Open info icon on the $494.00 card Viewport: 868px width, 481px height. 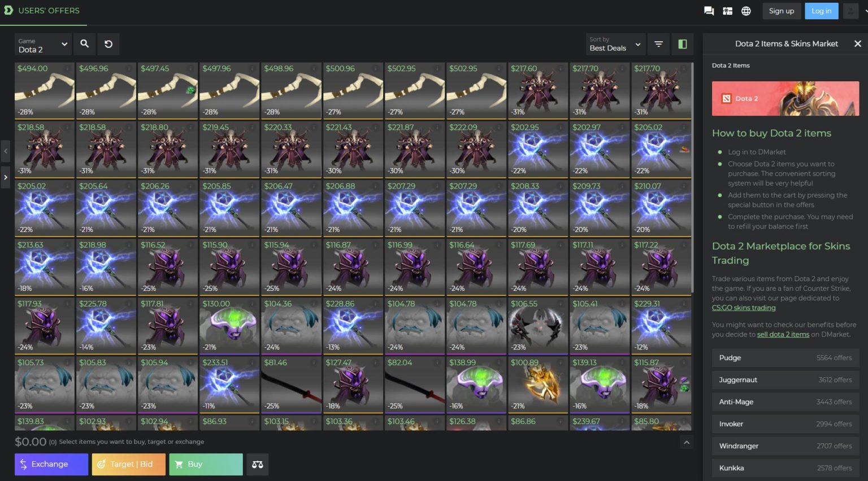pyautogui.click(x=67, y=69)
